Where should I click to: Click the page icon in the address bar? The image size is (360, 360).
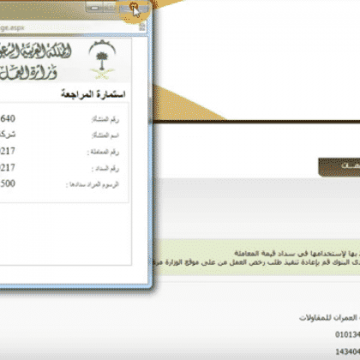(142, 28)
